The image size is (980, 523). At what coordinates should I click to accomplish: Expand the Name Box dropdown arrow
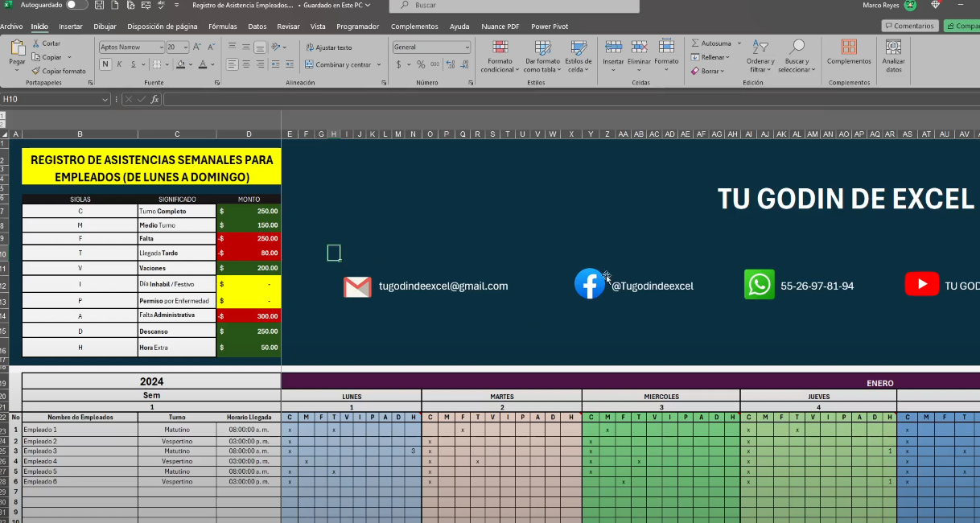pos(105,99)
